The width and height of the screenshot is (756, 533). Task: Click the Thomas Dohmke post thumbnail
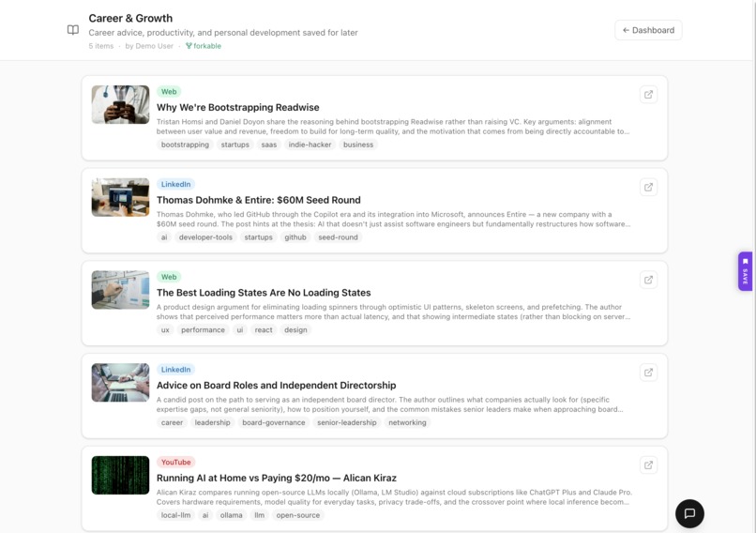click(121, 197)
